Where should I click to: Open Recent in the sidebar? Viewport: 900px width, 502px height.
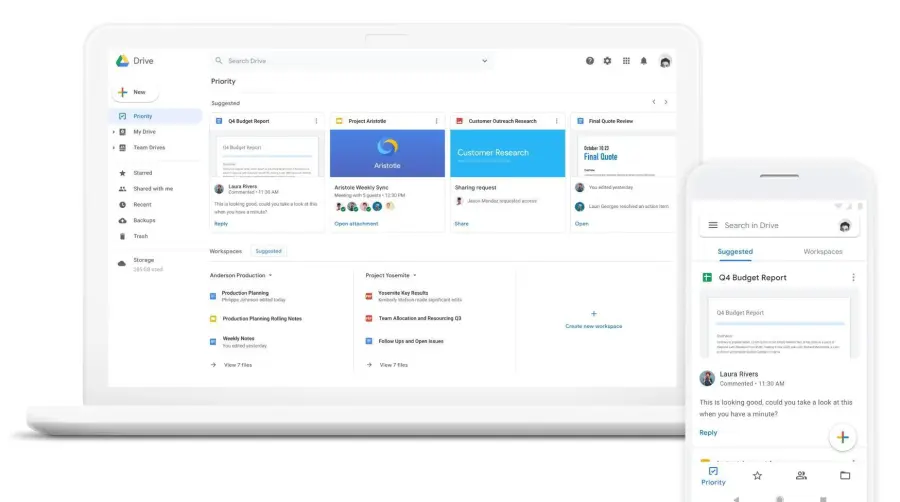142,204
